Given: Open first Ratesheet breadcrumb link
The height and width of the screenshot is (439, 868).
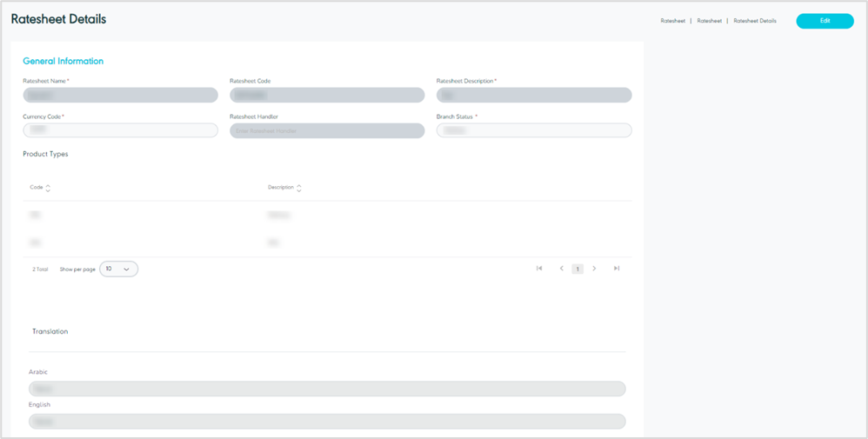Looking at the screenshot, I should [672, 21].
